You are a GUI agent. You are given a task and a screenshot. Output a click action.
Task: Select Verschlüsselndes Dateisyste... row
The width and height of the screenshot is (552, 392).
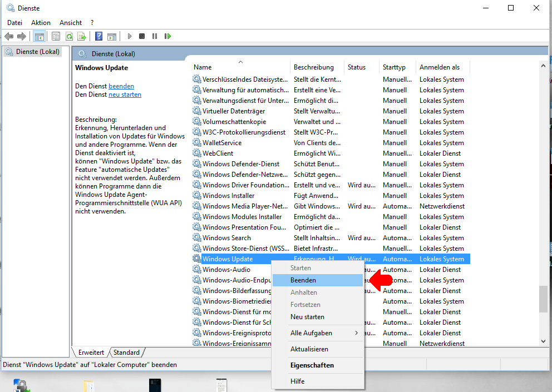pos(331,80)
